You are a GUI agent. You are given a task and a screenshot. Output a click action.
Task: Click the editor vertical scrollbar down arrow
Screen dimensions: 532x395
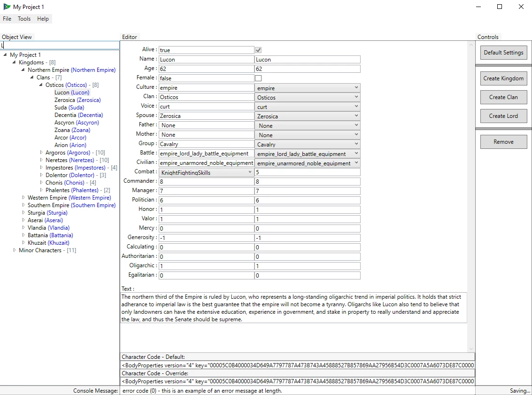point(471,349)
